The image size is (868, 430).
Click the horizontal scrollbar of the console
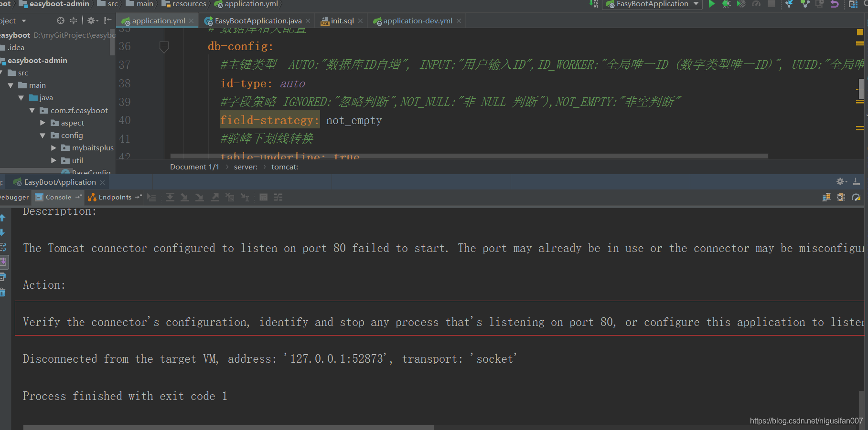tap(228, 428)
